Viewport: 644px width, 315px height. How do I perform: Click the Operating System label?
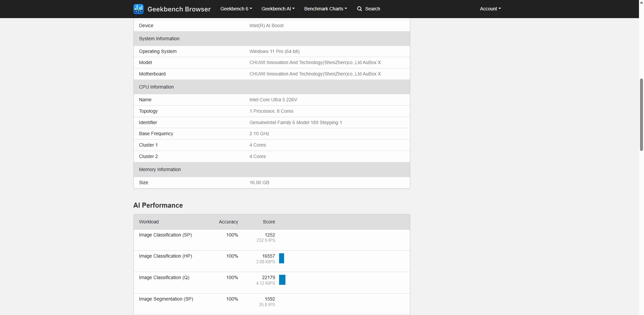pyautogui.click(x=158, y=51)
